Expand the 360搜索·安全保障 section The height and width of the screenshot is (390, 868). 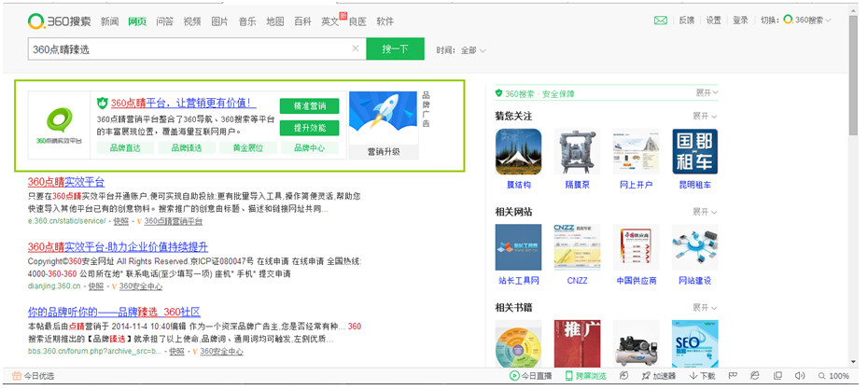[x=707, y=93]
